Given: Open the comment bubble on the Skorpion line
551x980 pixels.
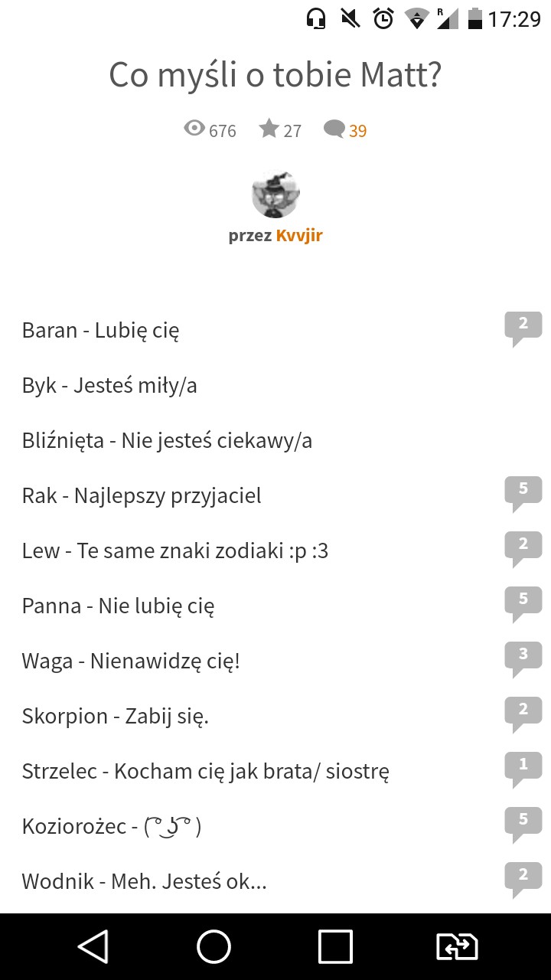Looking at the screenshot, I should tap(523, 711).
